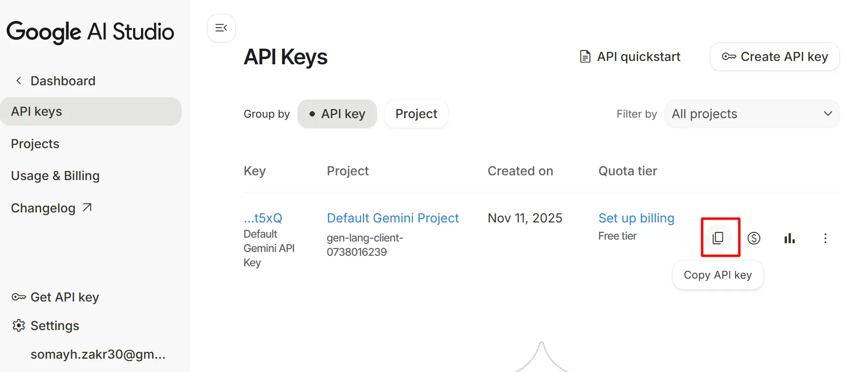Screen dimensions: 868x372
Task: Open Projects in the sidebar
Action: click(x=35, y=144)
